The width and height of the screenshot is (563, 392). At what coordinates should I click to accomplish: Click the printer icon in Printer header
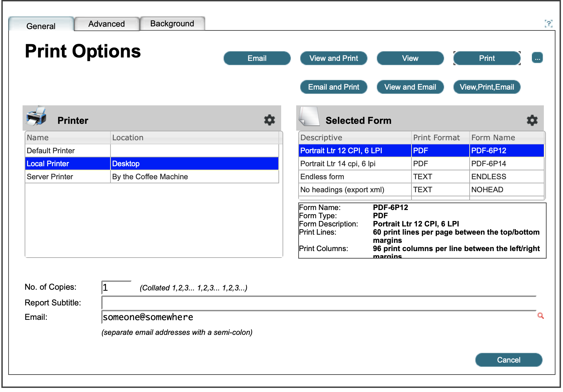pyautogui.click(x=36, y=116)
